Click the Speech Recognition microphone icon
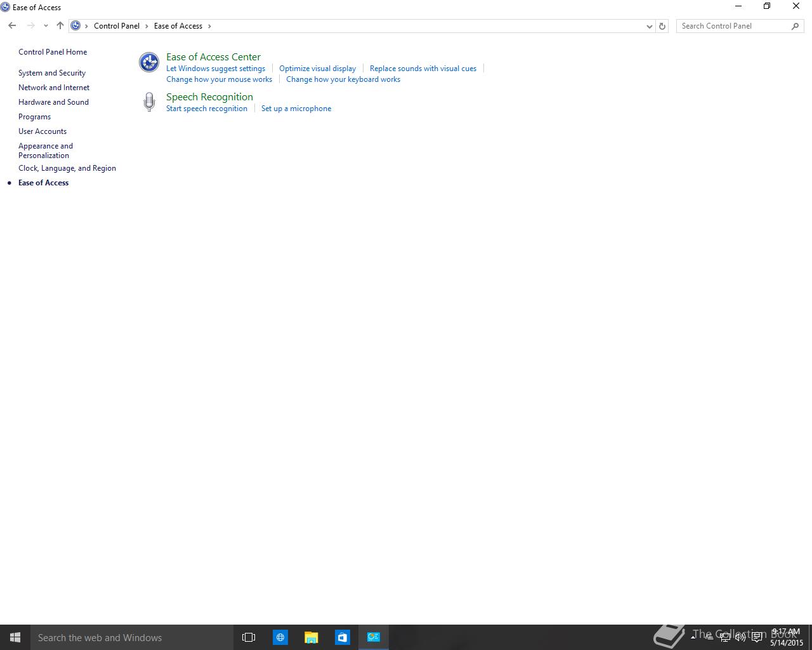Screen dimensions: 812x650 pos(149,102)
